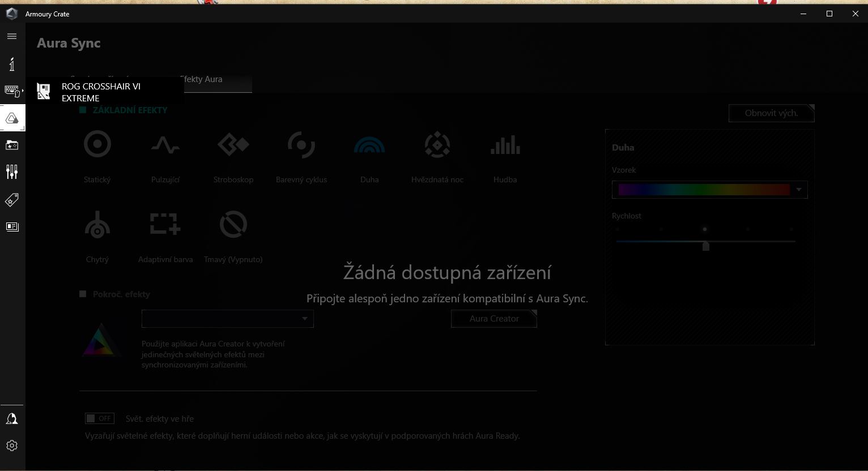Image resolution: width=868 pixels, height=471 pixels.
Task: Click the ROG CROSSHAIR VI EXTREME motherboard icon
Action: click(44, 92)
